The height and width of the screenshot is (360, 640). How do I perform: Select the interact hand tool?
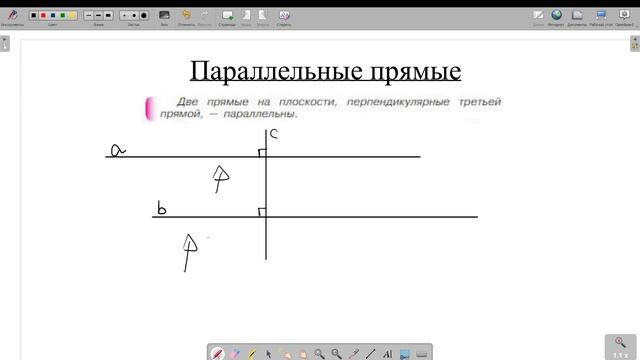(x=286, y=354)
